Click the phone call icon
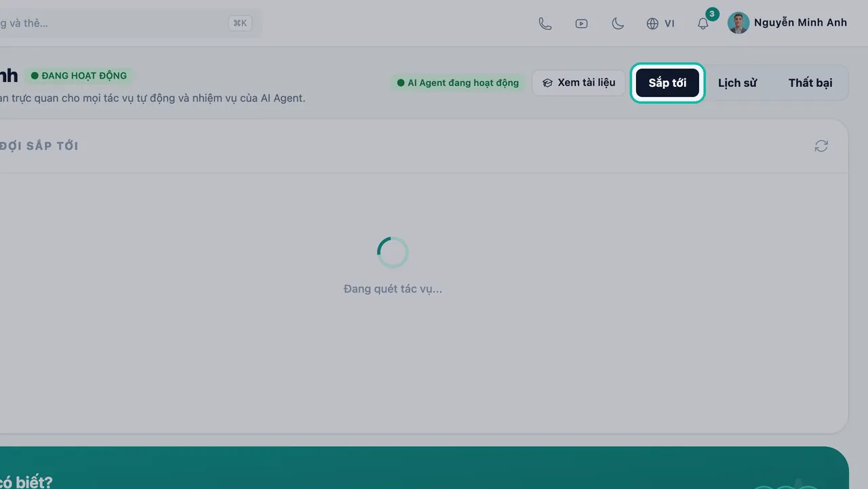Viewport: 868px width, 489px height. coord(545,23)
